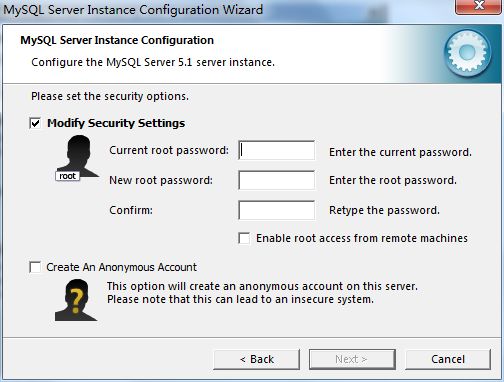Click "Enable root access from remote machines" text
Screen dimensions: 504x382
pyautogui.click(x=362, y=238)
